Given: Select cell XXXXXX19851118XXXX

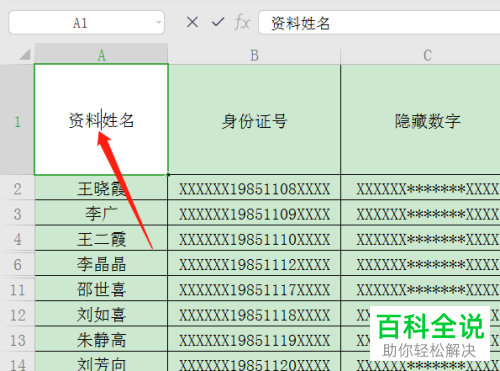Looking at the screenshot, I should (254, 314).
